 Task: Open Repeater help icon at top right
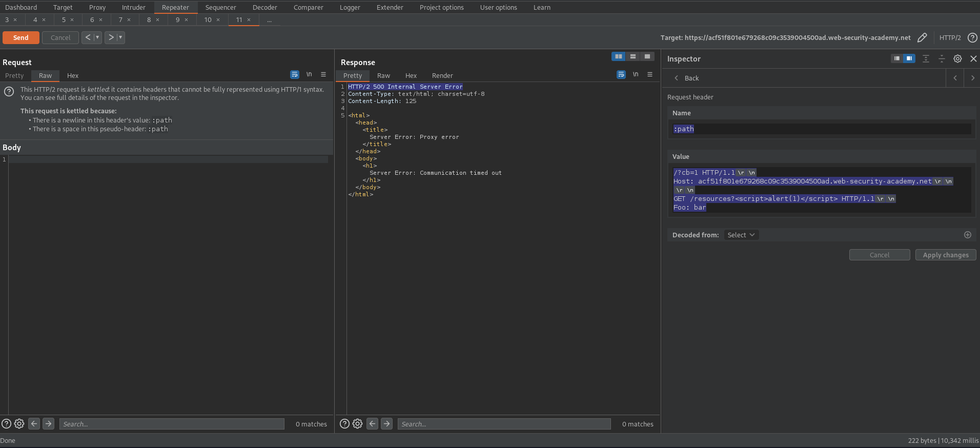(x=972, y=37)
